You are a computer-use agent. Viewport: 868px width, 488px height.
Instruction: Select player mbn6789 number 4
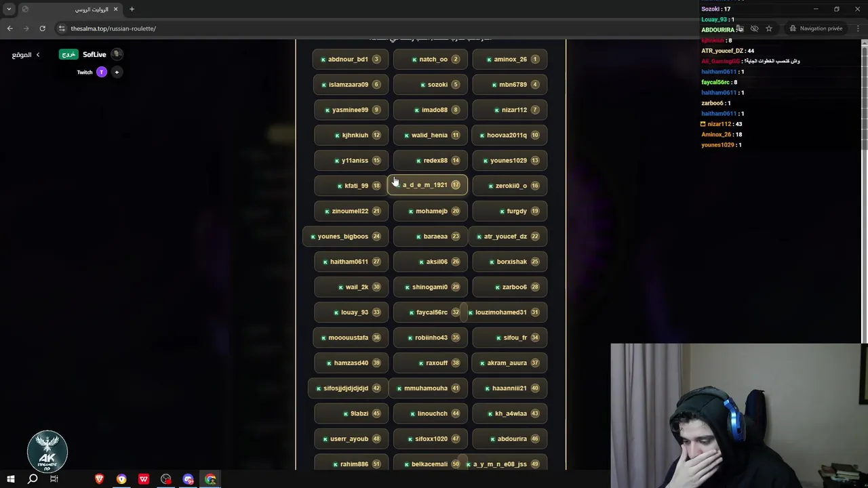(510, 85)
